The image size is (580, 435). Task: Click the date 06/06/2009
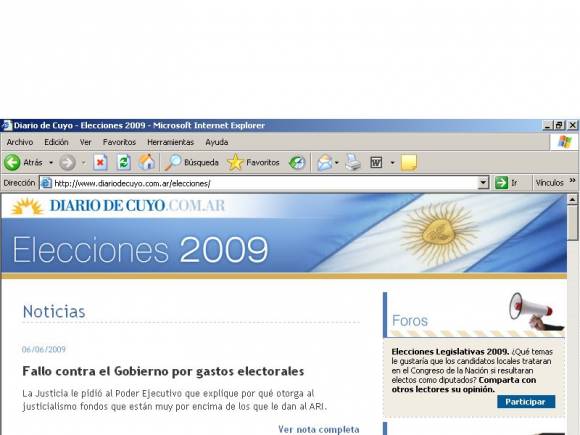click(44, 349)
